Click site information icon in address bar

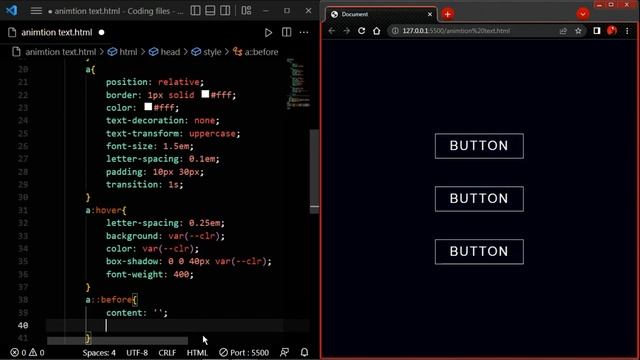(x=395, y=31)
